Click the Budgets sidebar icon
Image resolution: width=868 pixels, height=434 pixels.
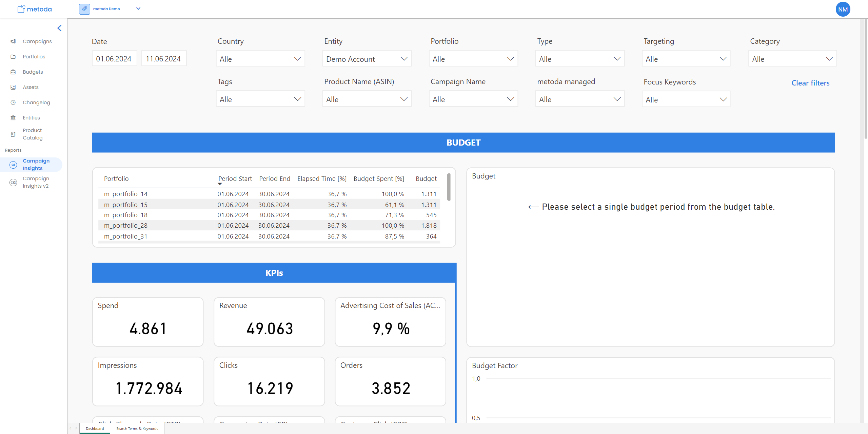[x=13, y=72]
